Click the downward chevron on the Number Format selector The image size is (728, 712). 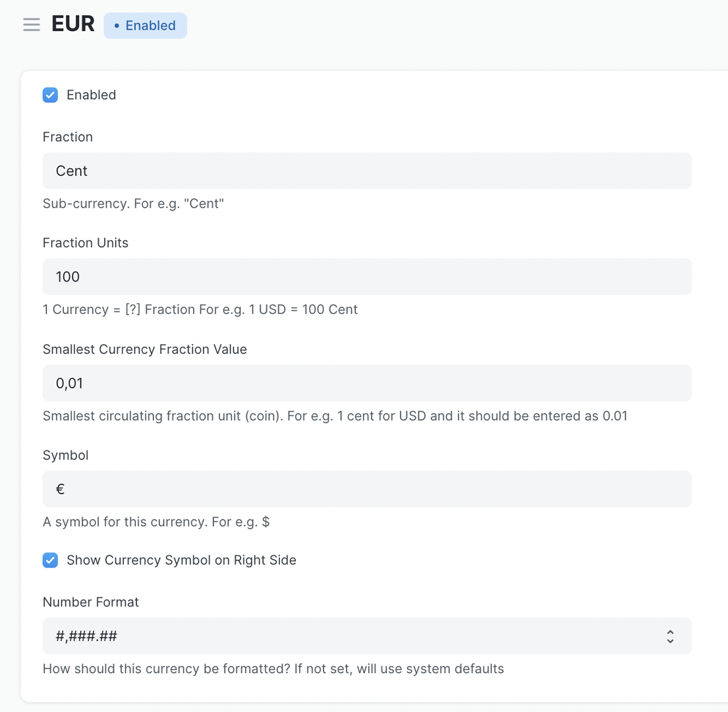(670, 639)
